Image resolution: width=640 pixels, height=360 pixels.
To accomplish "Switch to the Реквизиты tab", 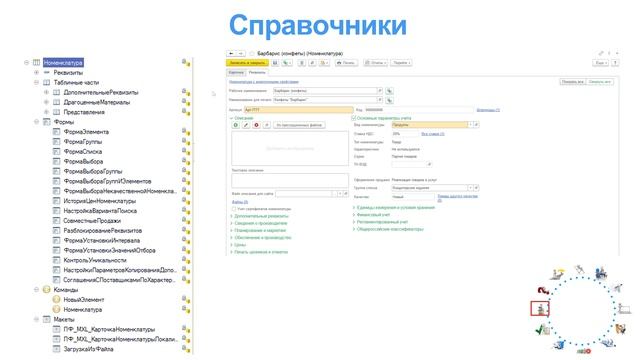I will pos(257,72).
